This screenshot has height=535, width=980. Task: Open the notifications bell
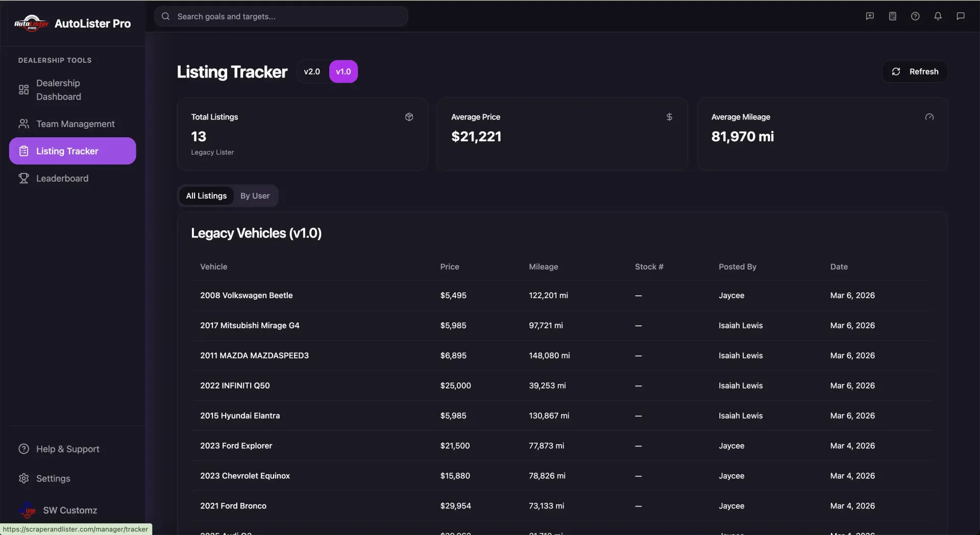pos(938,16)
